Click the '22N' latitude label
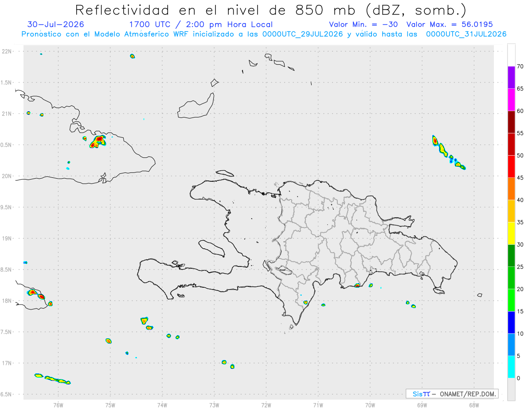 (7, 51)
